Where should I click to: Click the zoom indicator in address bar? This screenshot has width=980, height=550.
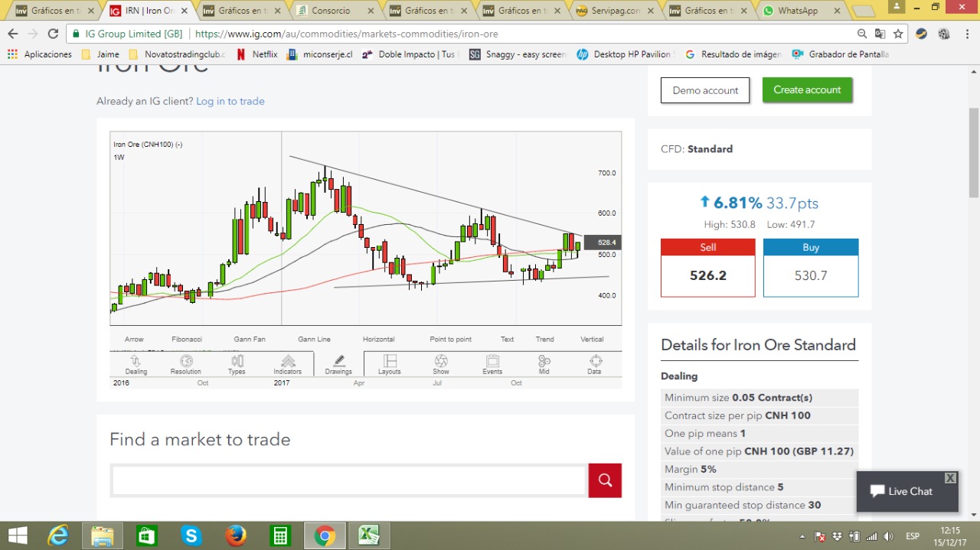pos(863,34)
